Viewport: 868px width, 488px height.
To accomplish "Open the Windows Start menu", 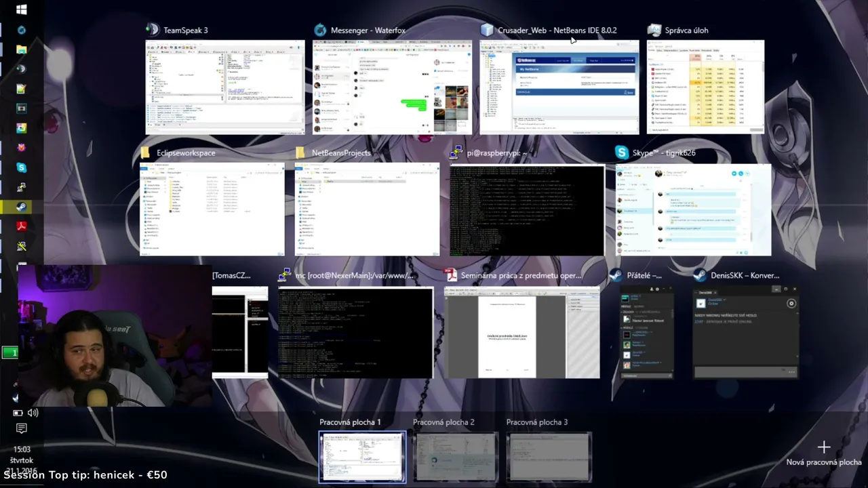I will pyautogui.click(x=21, y=9).
